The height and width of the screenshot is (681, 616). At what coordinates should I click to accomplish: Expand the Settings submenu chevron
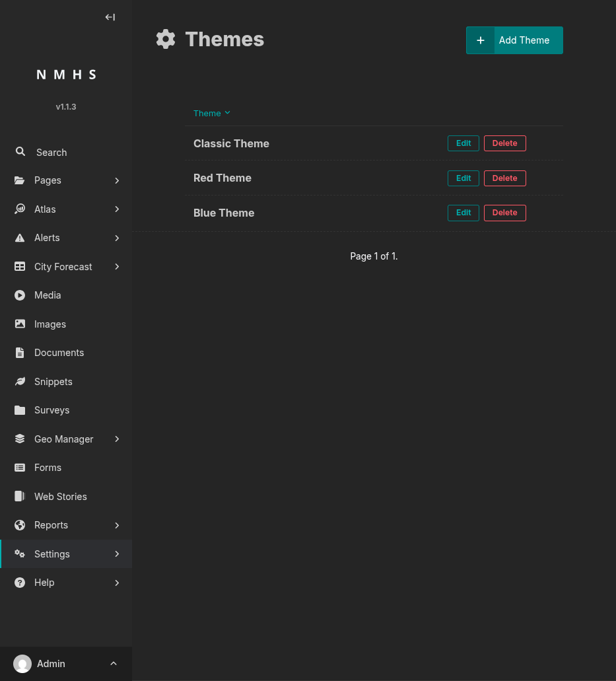117,554
